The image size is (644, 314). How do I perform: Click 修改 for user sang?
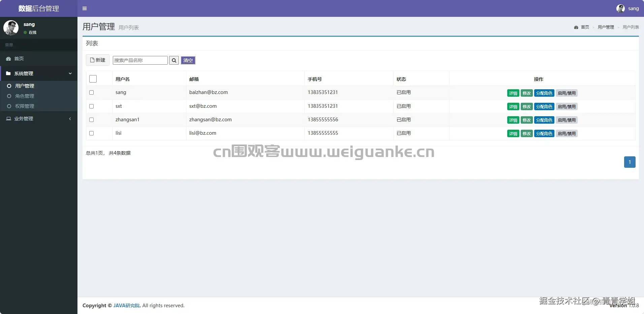click(527, 93)
